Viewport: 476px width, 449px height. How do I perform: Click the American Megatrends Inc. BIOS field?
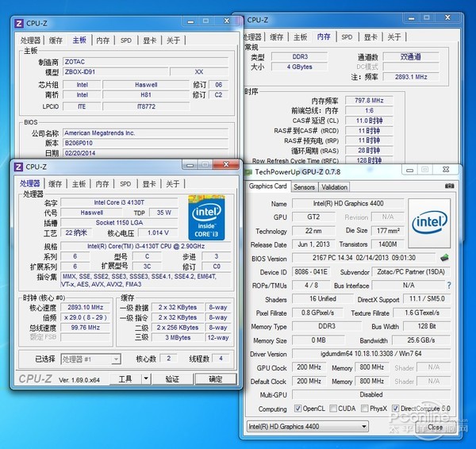145,133
